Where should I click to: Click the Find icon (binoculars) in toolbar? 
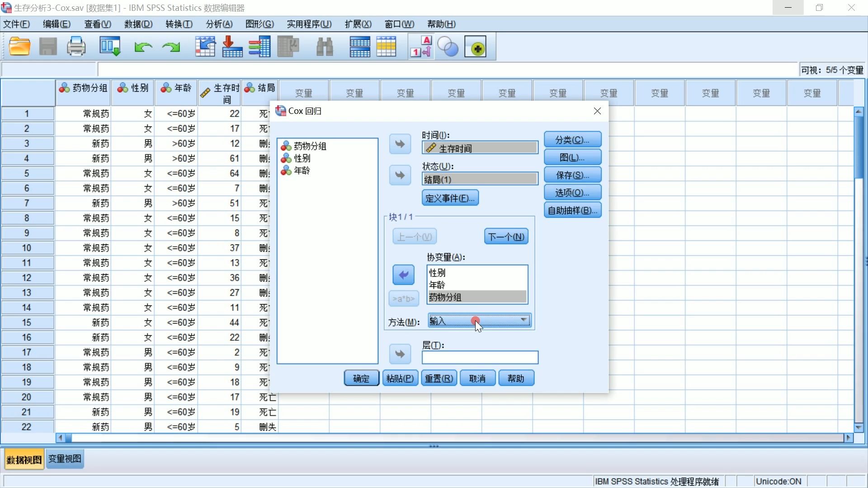pos(325,47)
